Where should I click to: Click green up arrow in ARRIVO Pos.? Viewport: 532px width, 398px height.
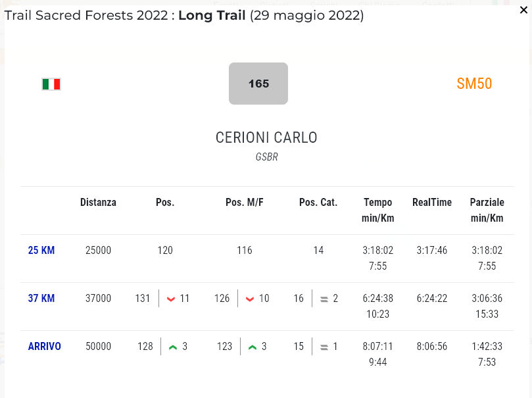(173, 347)
